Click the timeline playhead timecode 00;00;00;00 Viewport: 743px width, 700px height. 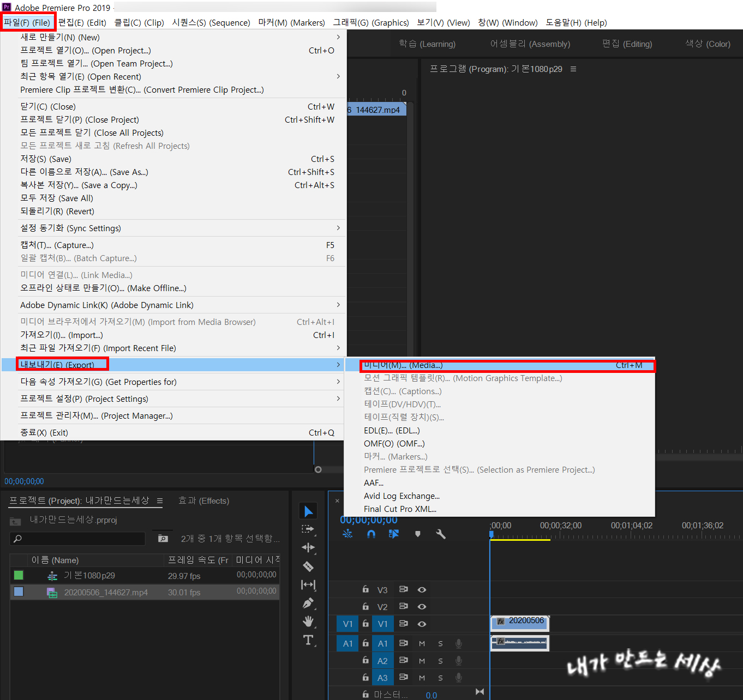click(369, 520)
